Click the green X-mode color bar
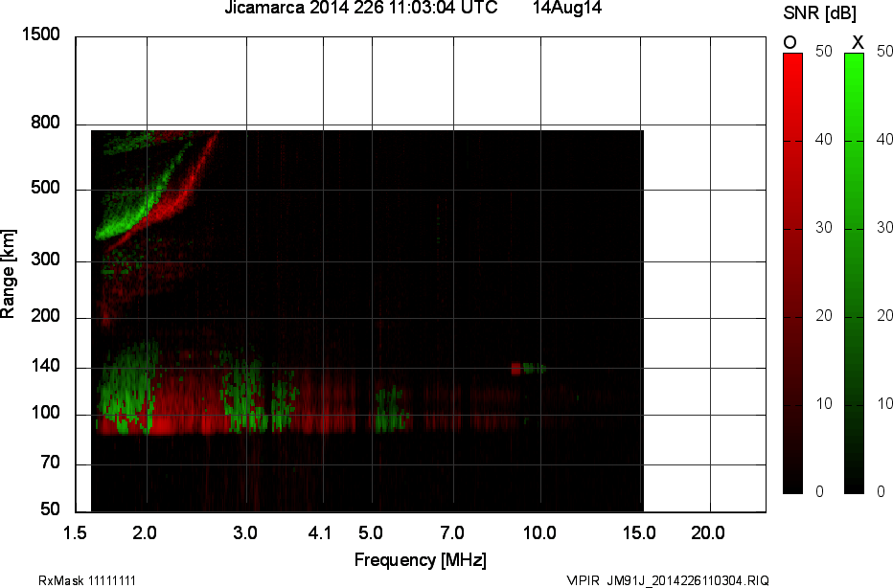 (x=854, y=273)
